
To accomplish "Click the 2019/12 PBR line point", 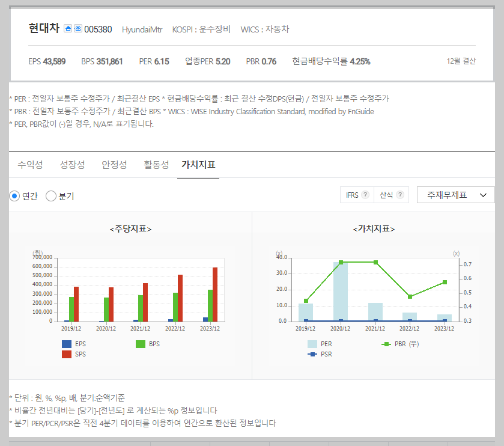I will tap(306, 301).
